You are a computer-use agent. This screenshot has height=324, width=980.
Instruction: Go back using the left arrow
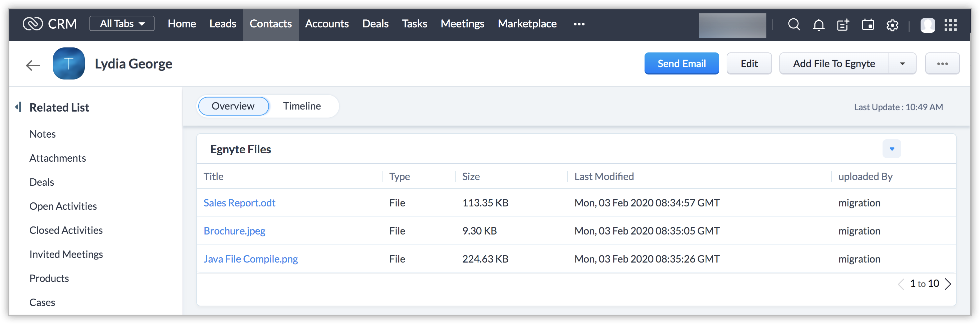[x=33, y=65]
